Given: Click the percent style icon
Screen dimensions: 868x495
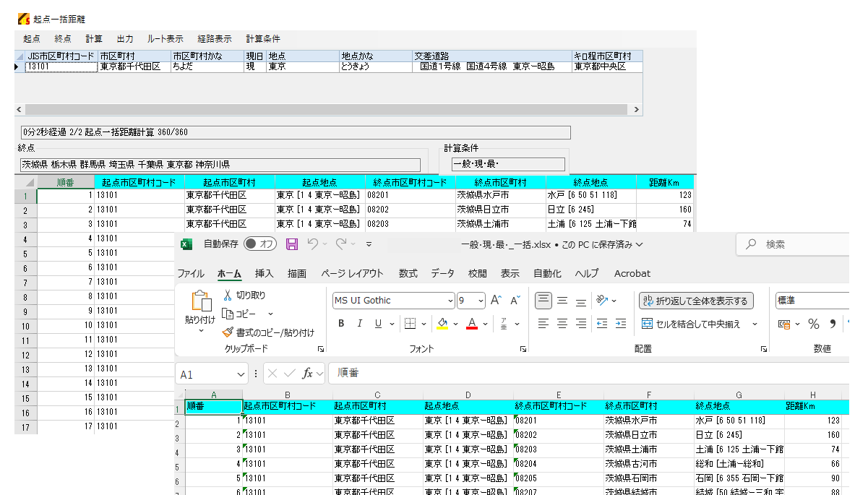Looking at the screenshot, I should click(813, 324).
